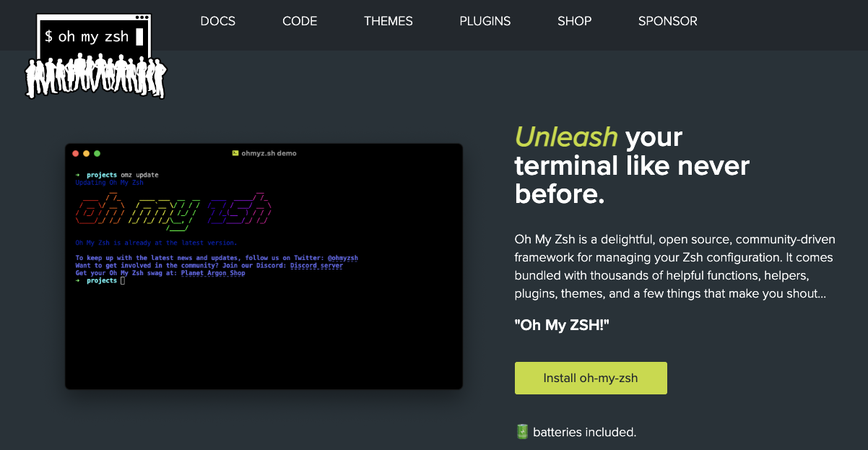
Task: Open the SPONSOR navigation item
Action: (x=668, y=21)
